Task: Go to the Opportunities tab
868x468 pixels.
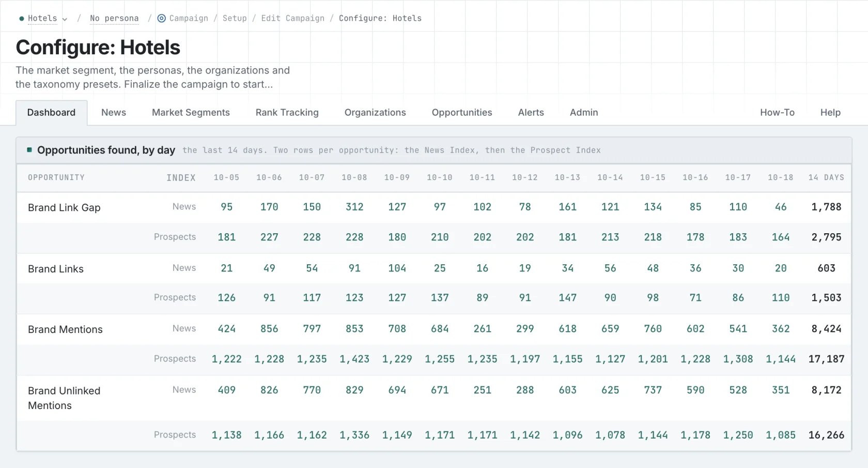Action: (x=462, y=113)
